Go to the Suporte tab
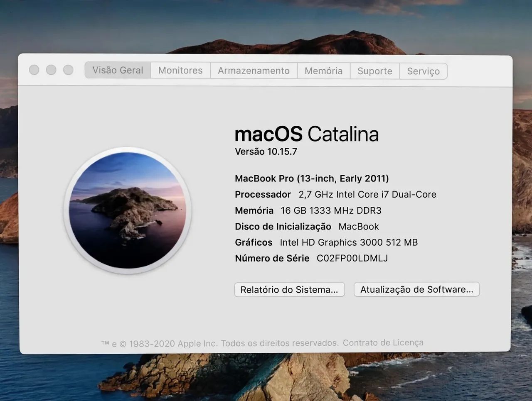This screenshot has height=401, width=532. (375, 71)
